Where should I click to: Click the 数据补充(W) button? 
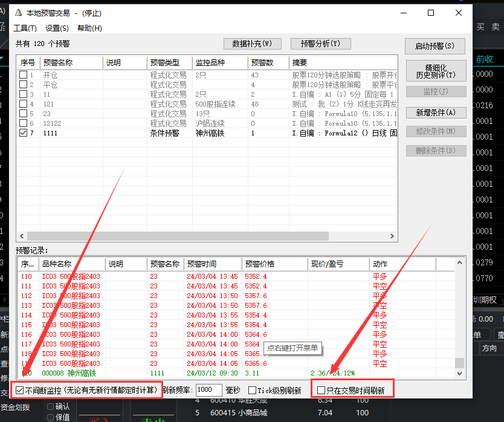coord(253,44)
